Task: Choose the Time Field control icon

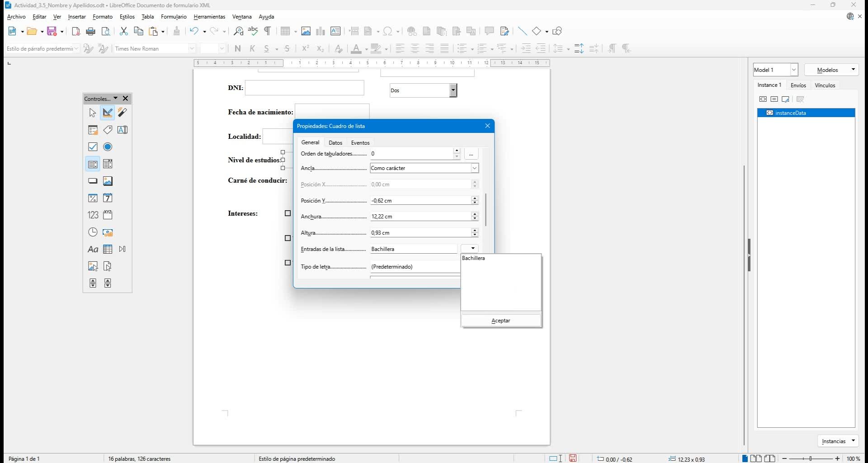Action: [x=93, y=232]
